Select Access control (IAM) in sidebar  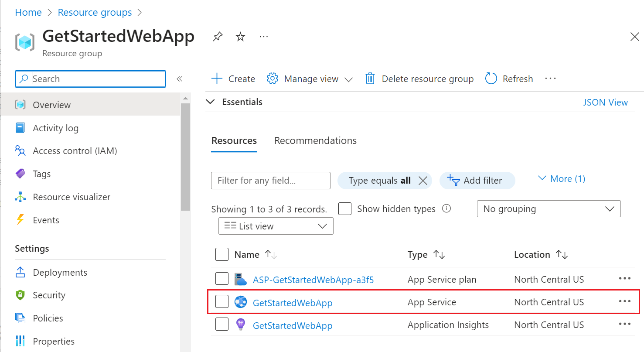75,150
